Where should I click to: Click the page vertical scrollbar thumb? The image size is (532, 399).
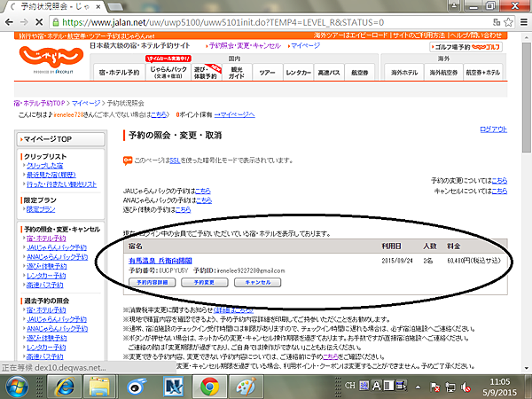(x=526, y=98)
